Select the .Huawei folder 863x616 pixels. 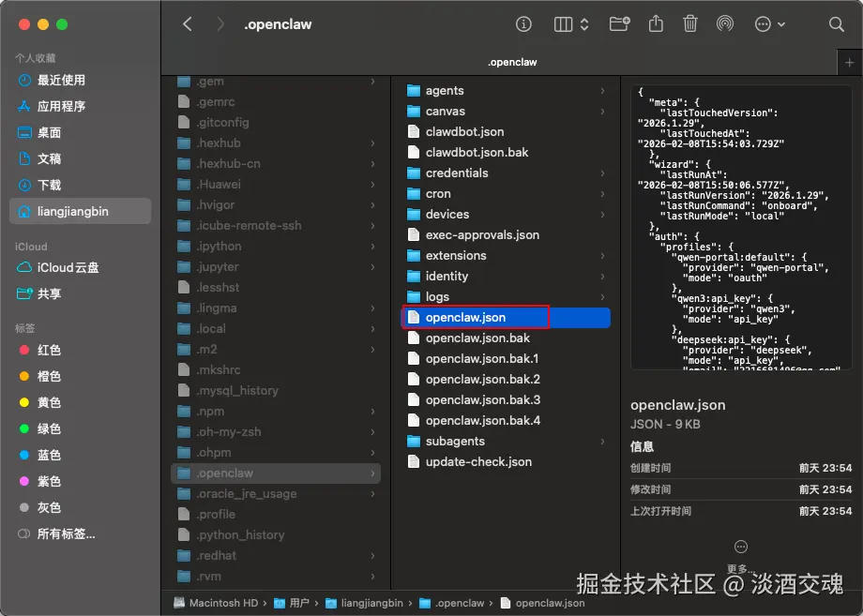(x=276, y=185)
